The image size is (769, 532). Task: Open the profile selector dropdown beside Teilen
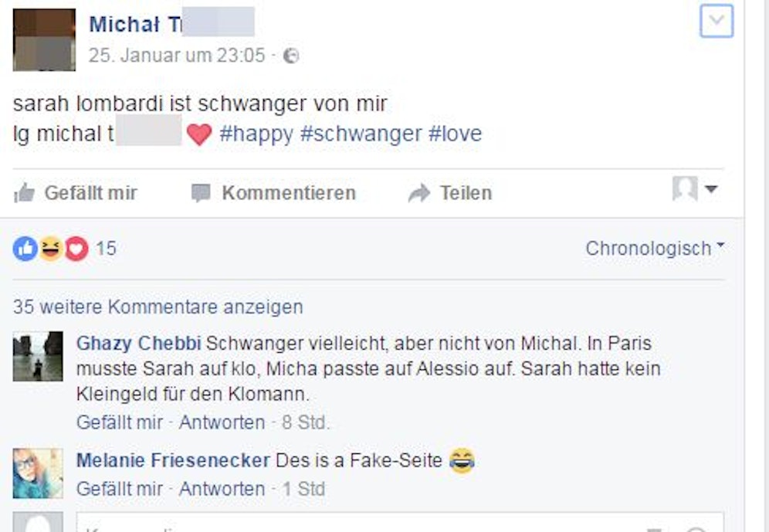click(695, 189)
